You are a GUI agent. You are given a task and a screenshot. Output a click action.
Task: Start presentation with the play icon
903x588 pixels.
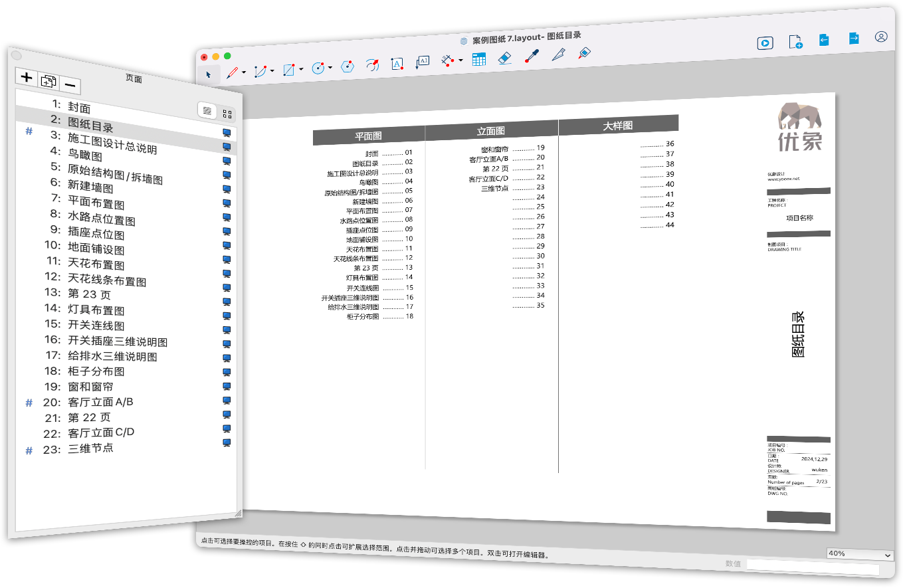coord(765,43)
